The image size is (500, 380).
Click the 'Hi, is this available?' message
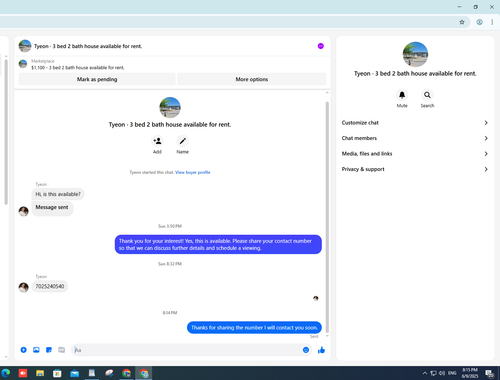point(58,194)
